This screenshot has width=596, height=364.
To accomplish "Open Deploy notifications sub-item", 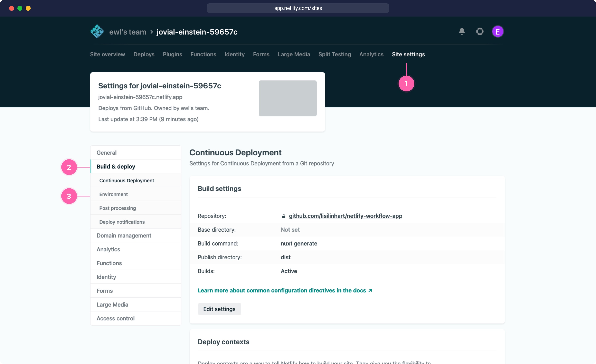I will (136, 222).
